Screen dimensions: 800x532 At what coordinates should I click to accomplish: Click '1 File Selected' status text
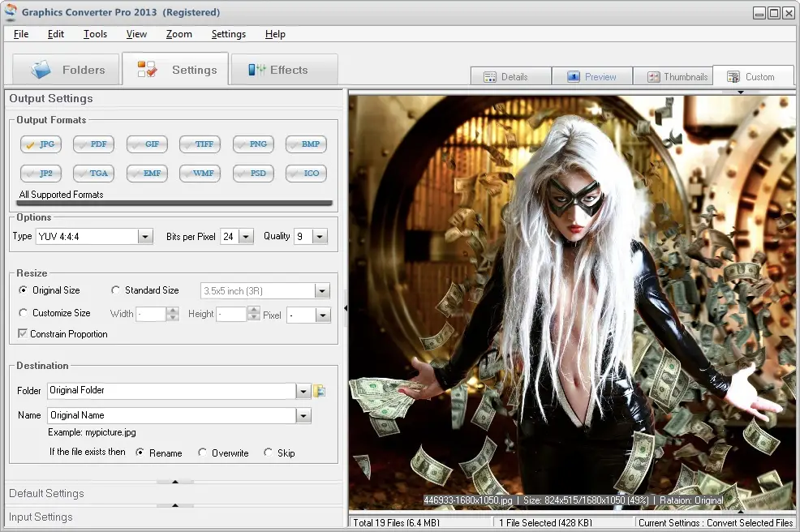[545, 523]
